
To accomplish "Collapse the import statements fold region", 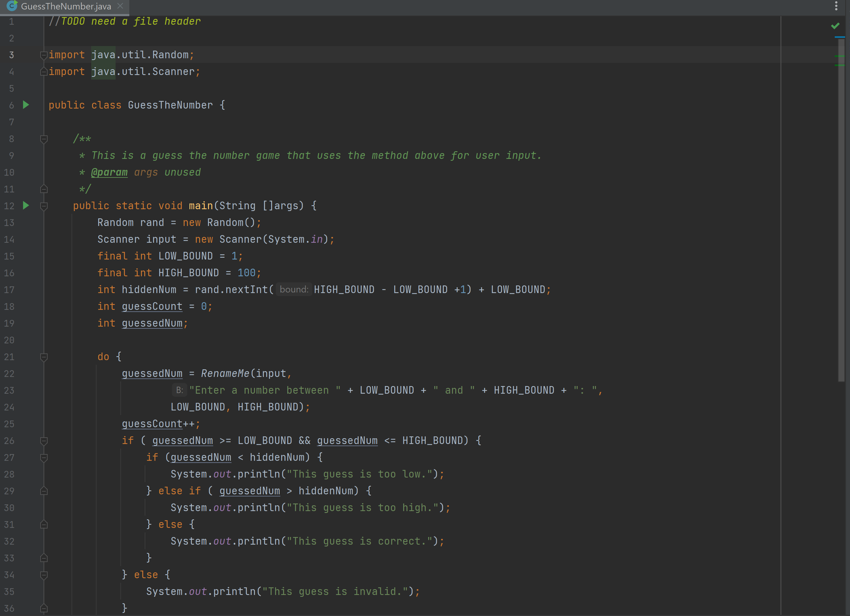I will (44, 55).
